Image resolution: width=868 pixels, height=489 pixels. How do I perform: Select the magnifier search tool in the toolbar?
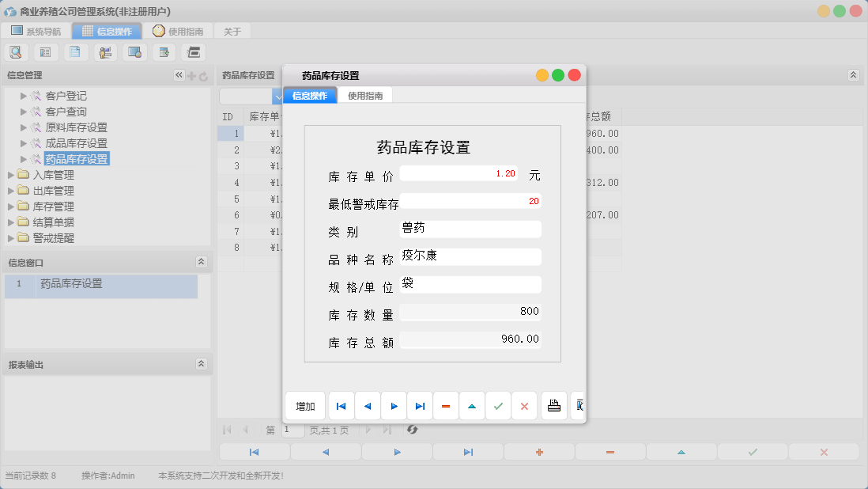click(x=16, y=51)
